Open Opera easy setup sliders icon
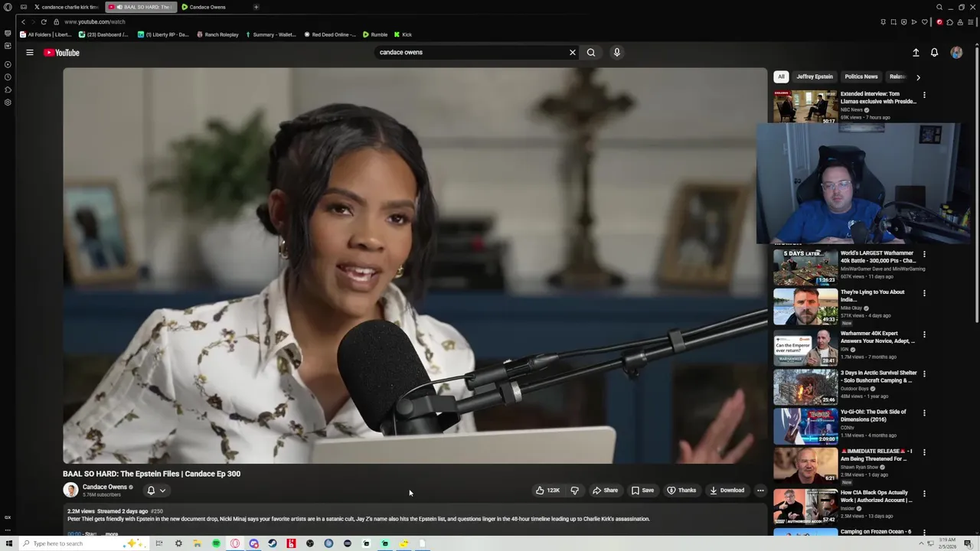The image size is (980, 551). [x=970, y=21]
